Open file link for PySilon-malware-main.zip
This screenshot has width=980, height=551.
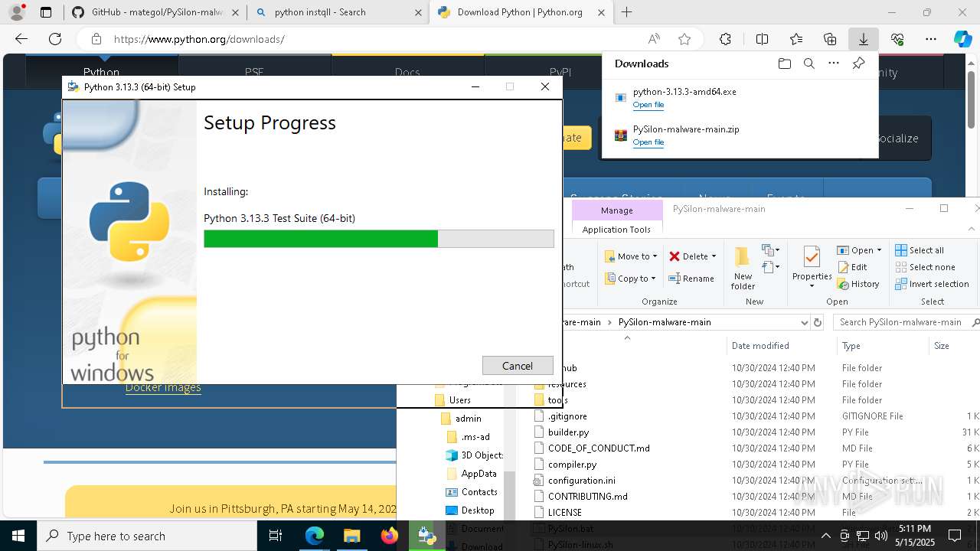(x=648, y=142)
